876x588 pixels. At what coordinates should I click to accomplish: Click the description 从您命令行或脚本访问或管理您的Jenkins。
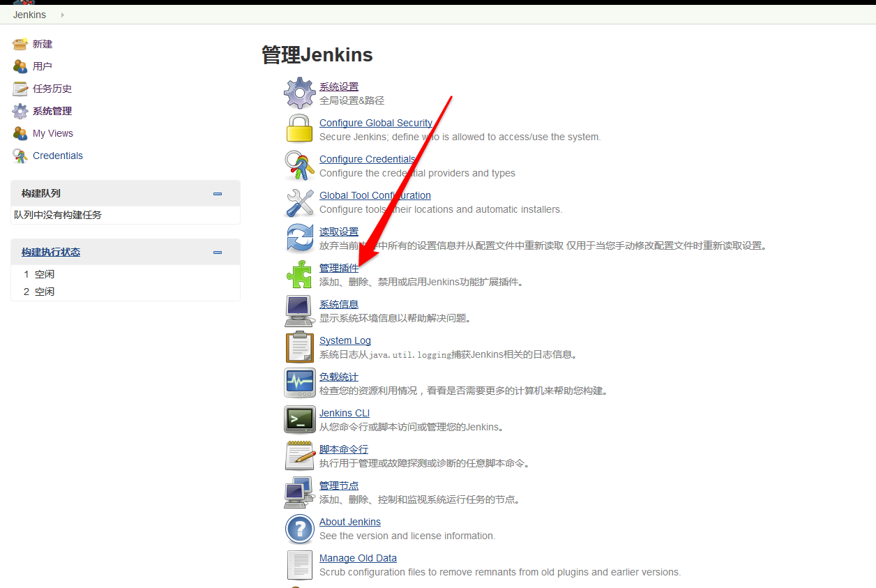coord(411,427)
